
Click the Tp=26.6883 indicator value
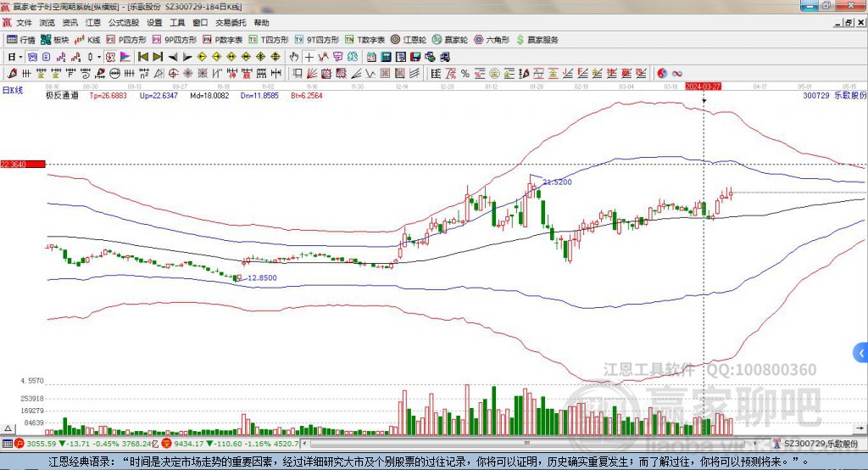pyautogui.click(x=108, y=95)
